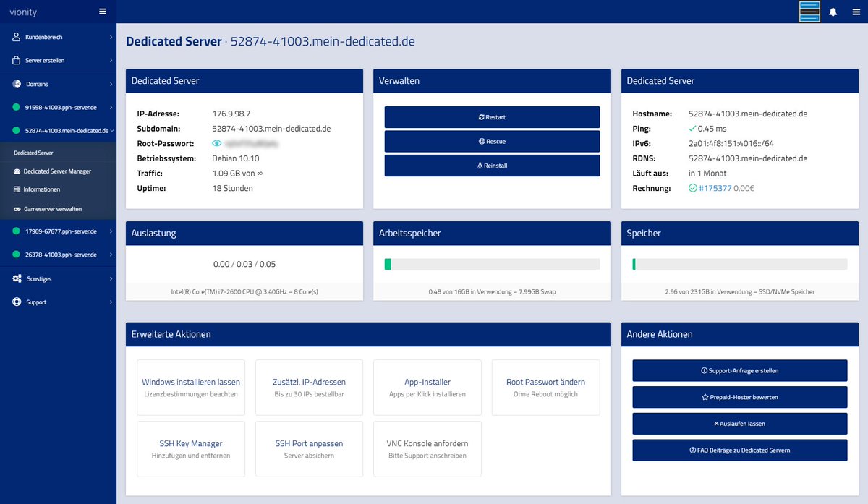Open invoice link #175377
The height and width of the screenshot is (504, 868).
[x=715, y=188]
